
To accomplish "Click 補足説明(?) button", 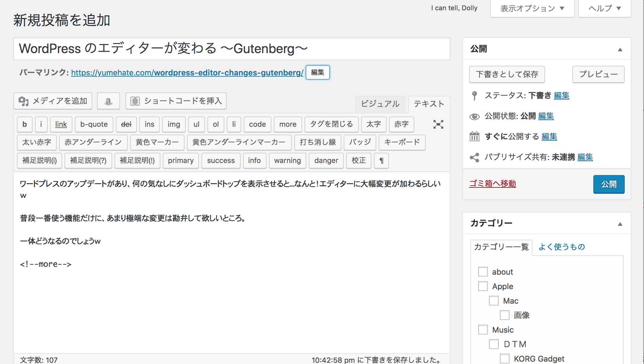I will (88, 161).
